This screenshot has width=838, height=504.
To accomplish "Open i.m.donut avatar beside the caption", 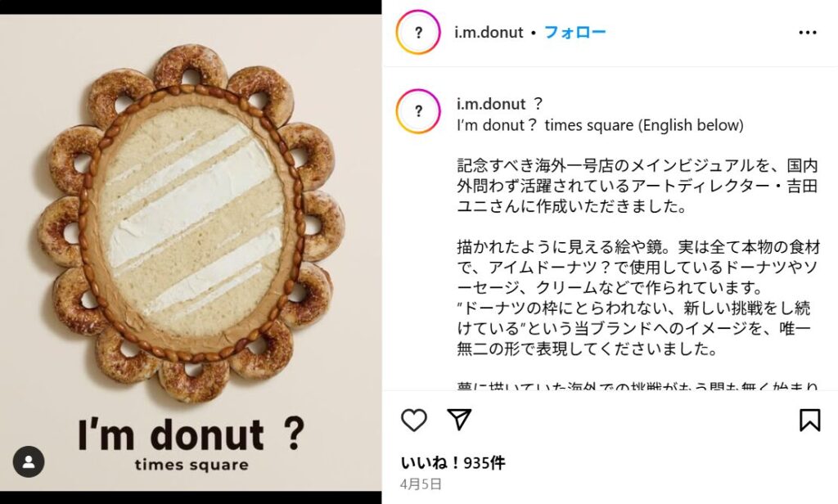I will [x=418, y=111].
